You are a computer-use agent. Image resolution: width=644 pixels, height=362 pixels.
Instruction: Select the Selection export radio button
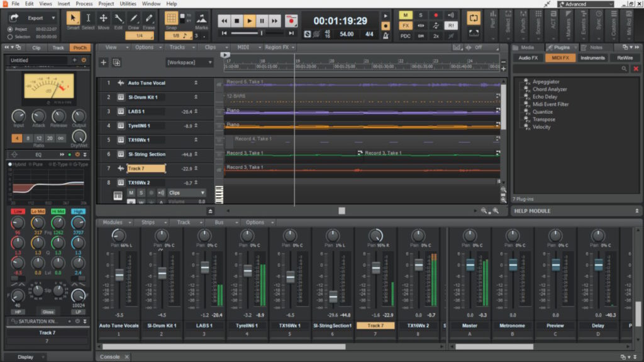click(10, 36)
